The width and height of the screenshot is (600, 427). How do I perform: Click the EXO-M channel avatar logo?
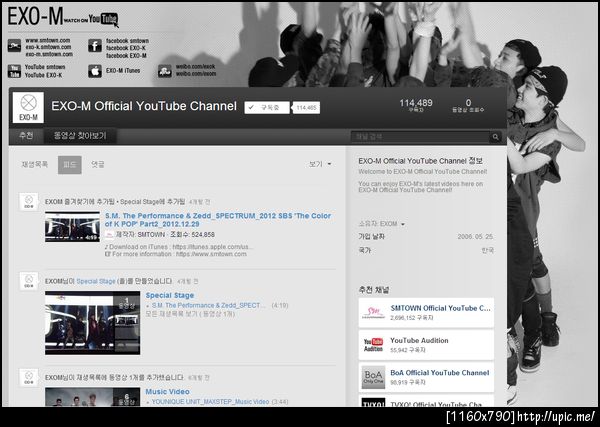pos(28,108)
